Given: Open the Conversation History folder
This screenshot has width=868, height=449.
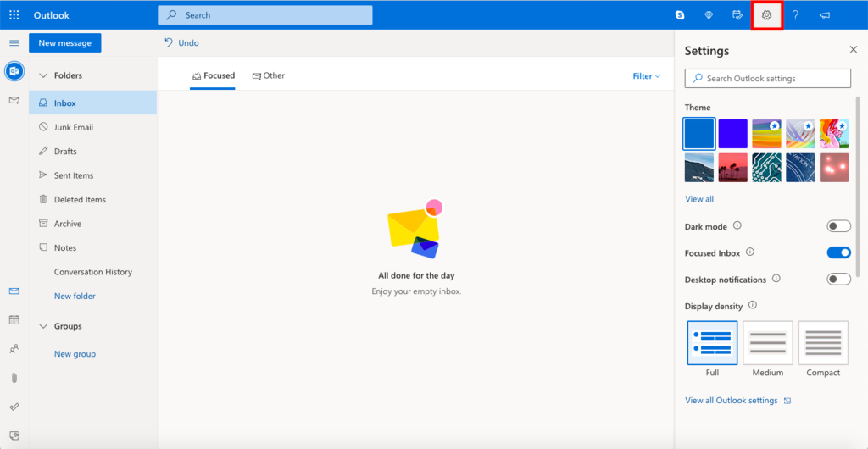Looking at the screenshot, I should click(x=93, y=272).
